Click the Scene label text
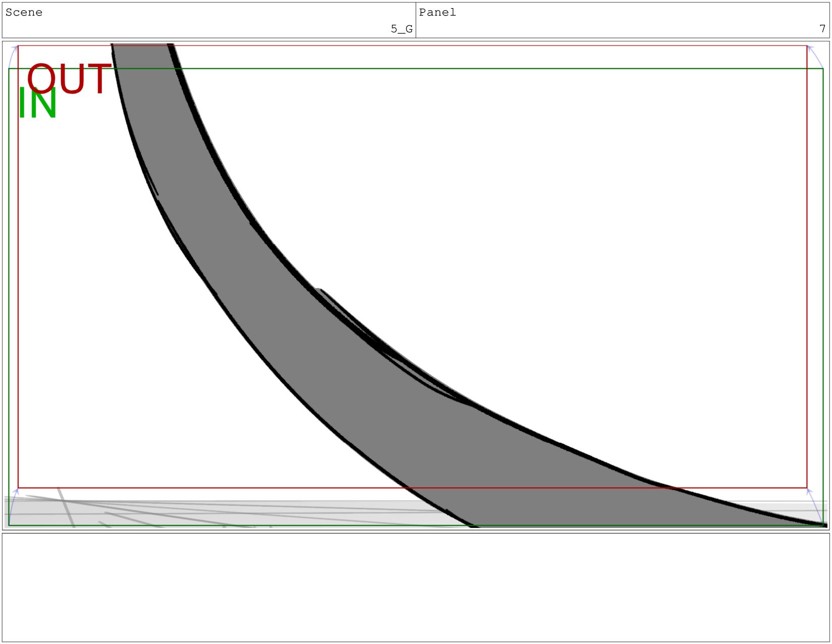Image resolution: width=832 pixels, height=644 pixels. tap(24, 13)
